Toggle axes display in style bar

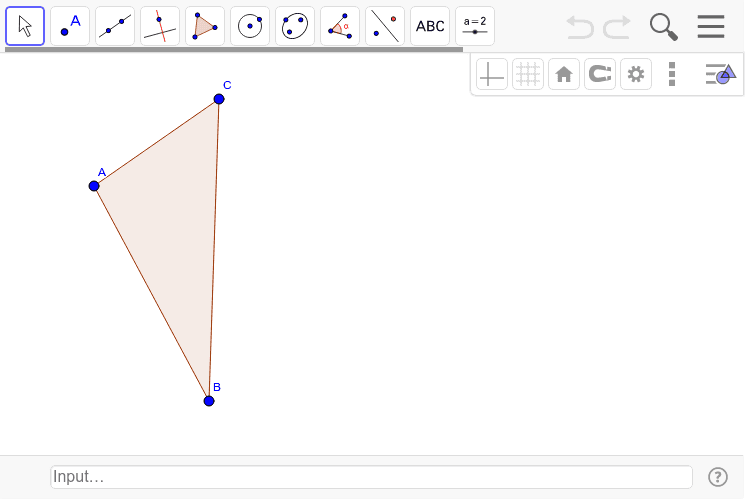(492, 75)
